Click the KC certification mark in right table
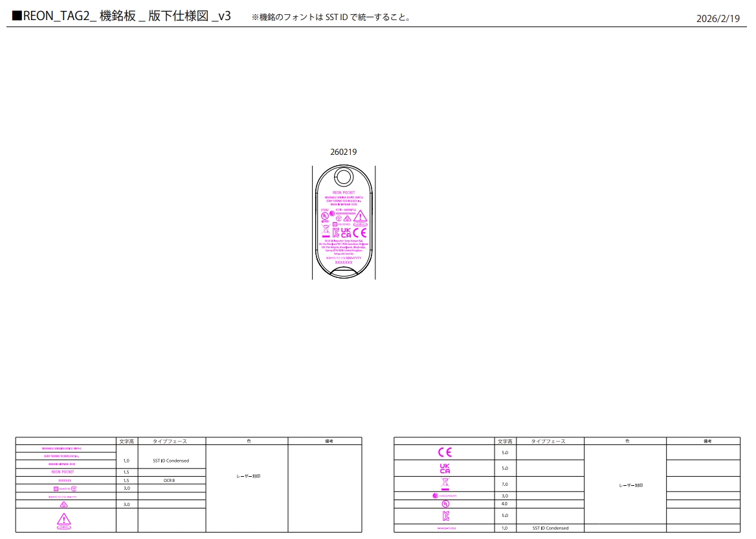Image resolution: width=756 pixels, height=539 pixels. point(445,516)
